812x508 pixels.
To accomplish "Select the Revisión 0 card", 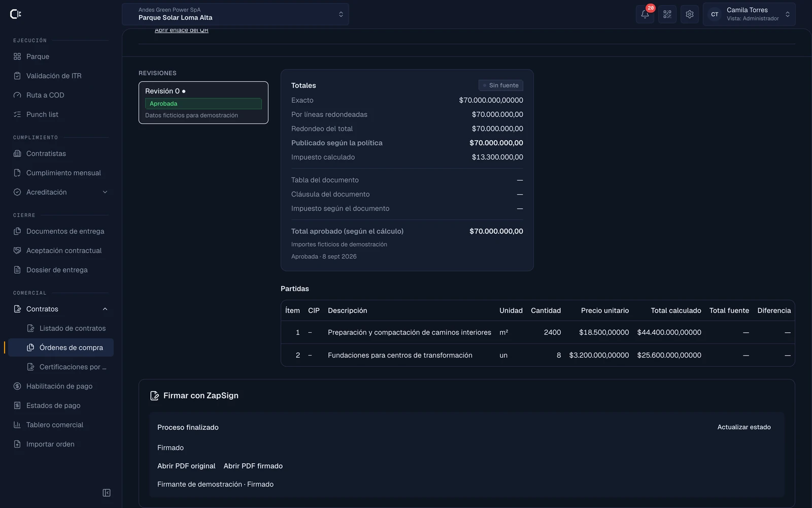I will coord(204,103).
